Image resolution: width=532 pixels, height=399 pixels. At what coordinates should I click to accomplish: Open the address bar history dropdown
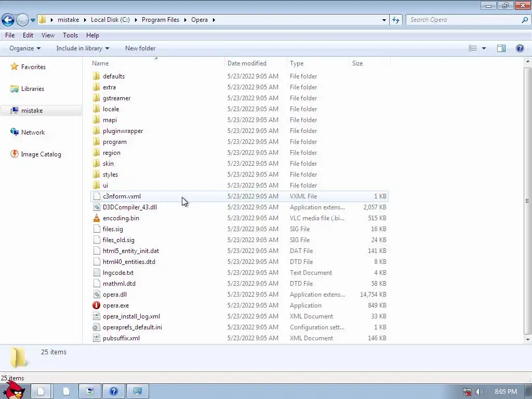384,20
